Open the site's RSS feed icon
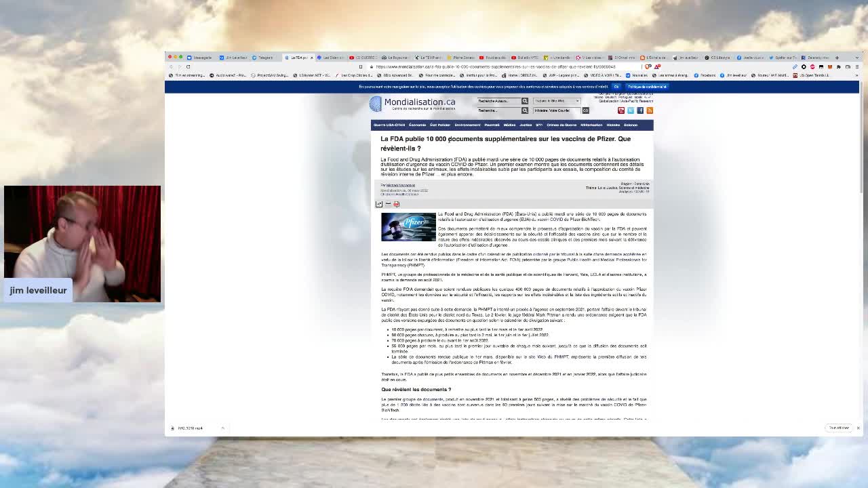868x488 pixels. pos(650,110)
